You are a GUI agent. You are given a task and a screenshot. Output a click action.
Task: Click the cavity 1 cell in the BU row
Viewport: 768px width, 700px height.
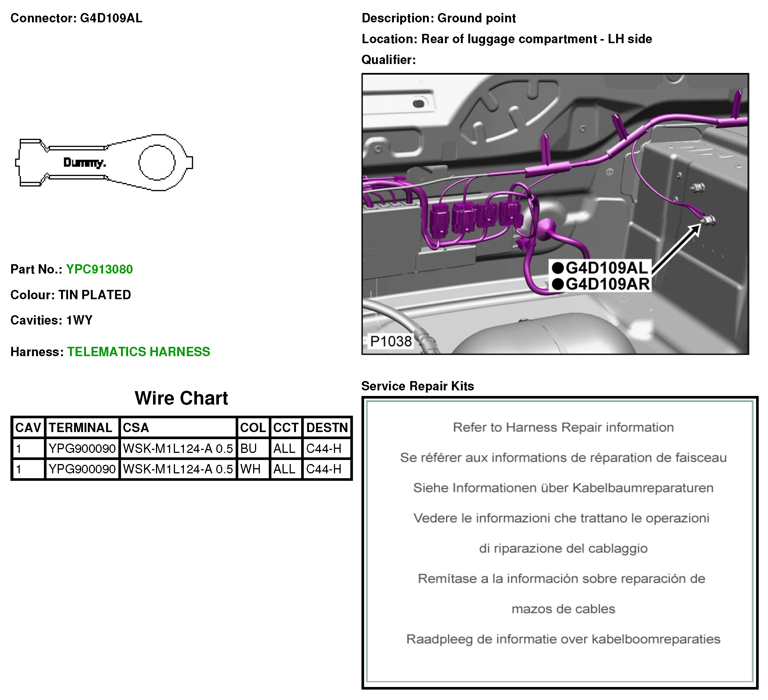[x=28, y=448]
